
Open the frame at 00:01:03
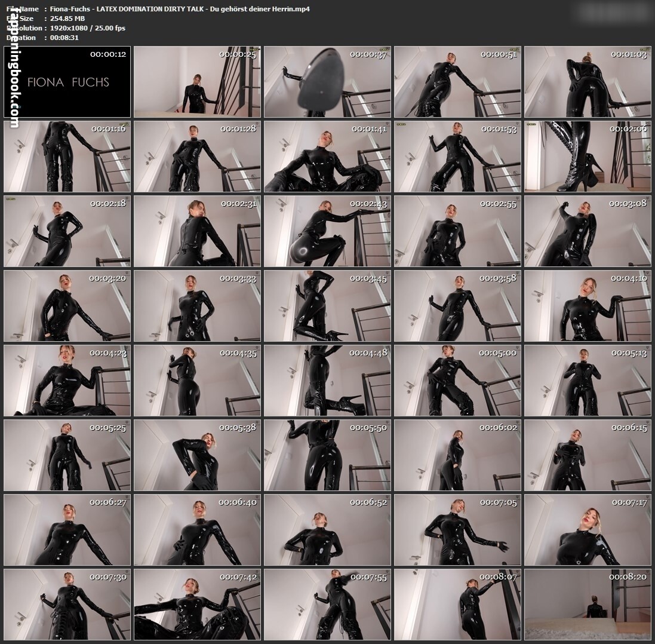tap(588, 81)
